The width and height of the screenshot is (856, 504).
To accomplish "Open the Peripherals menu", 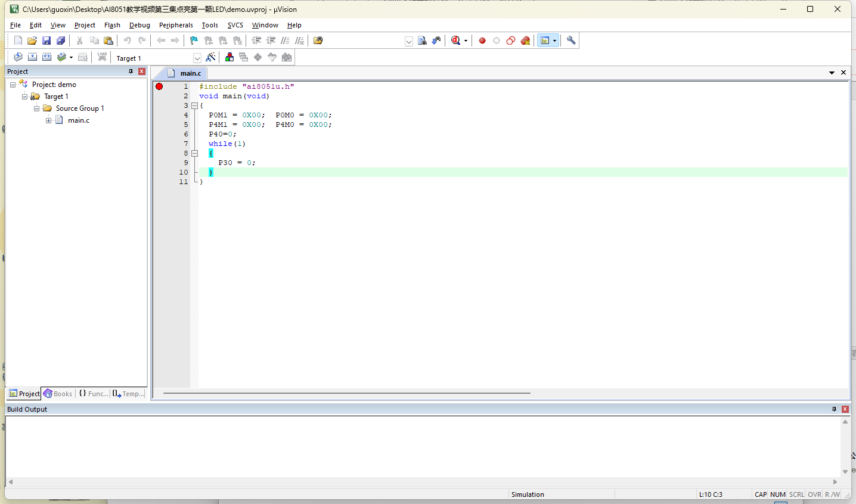I will point(176,25).
